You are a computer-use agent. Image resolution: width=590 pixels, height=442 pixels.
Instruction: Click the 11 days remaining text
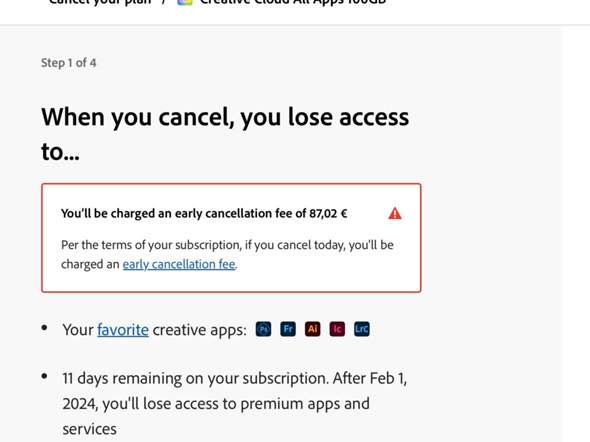tap(235, 403)
